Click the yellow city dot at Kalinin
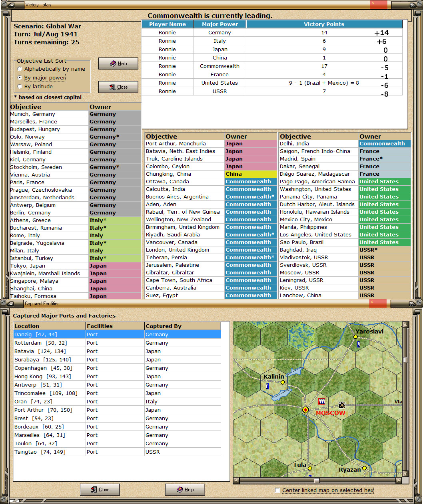 tap(283, 382)
